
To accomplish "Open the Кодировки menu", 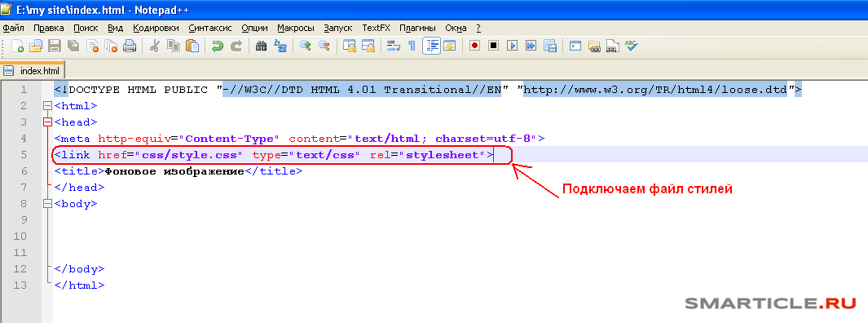I will [x=156, y=28].
